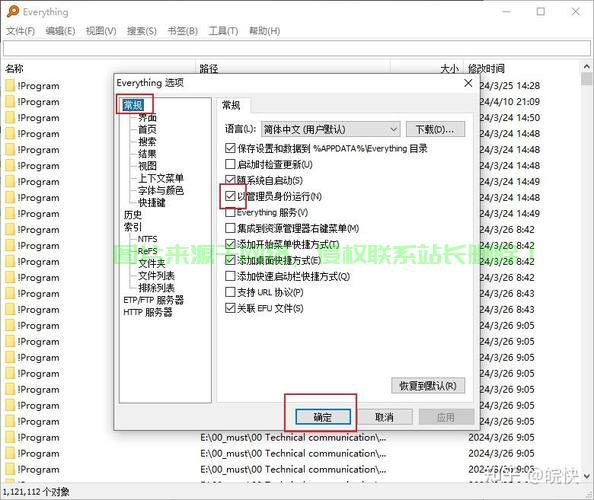Click the scroll up arrow of results list
Image resolution: width=594 pixels, height=500 pixels.
click(x=586, y=67)
